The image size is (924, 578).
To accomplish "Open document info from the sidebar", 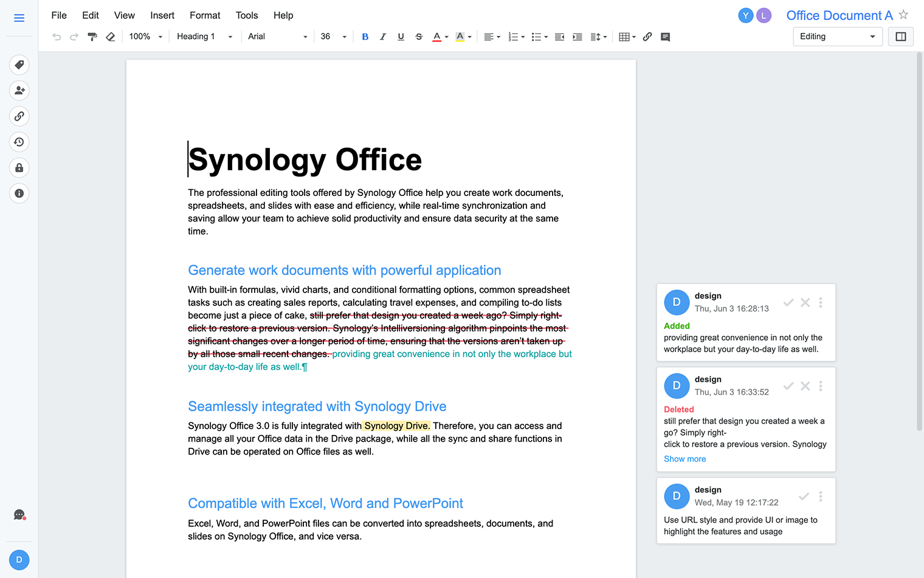I will (x=19, y=193).
